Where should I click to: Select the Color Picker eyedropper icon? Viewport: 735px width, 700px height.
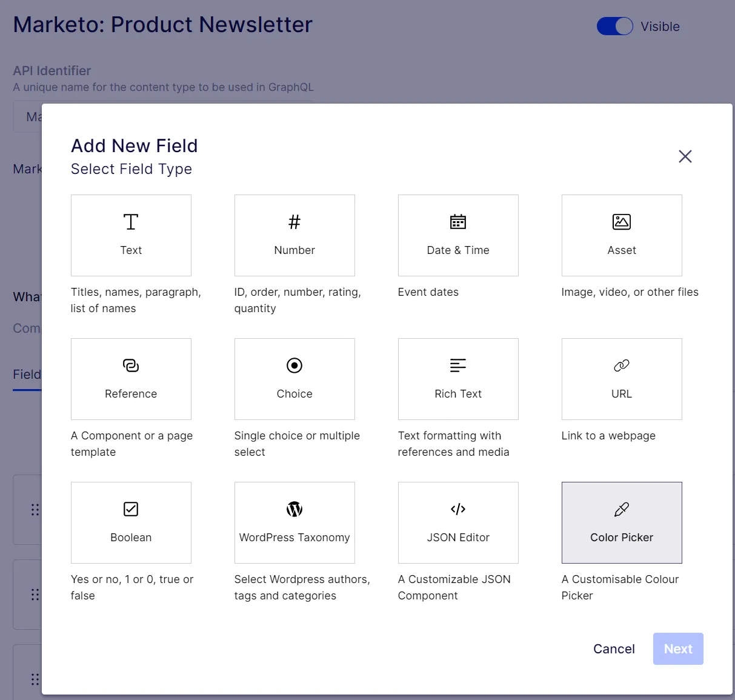coord(622,509)
